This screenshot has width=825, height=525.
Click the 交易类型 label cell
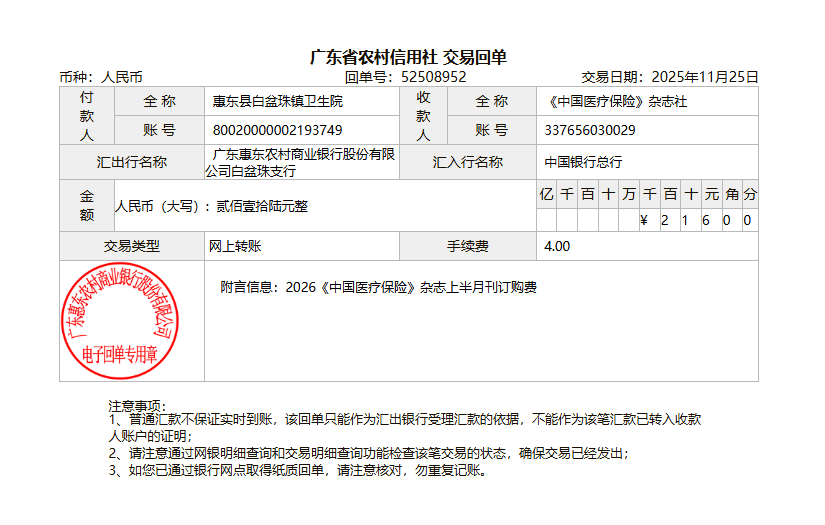131,246
